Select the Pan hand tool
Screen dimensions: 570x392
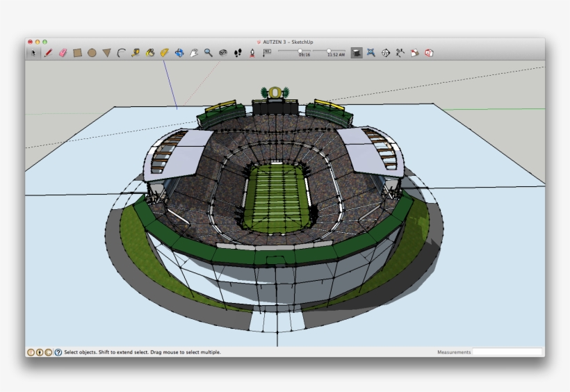coord(194,53)
